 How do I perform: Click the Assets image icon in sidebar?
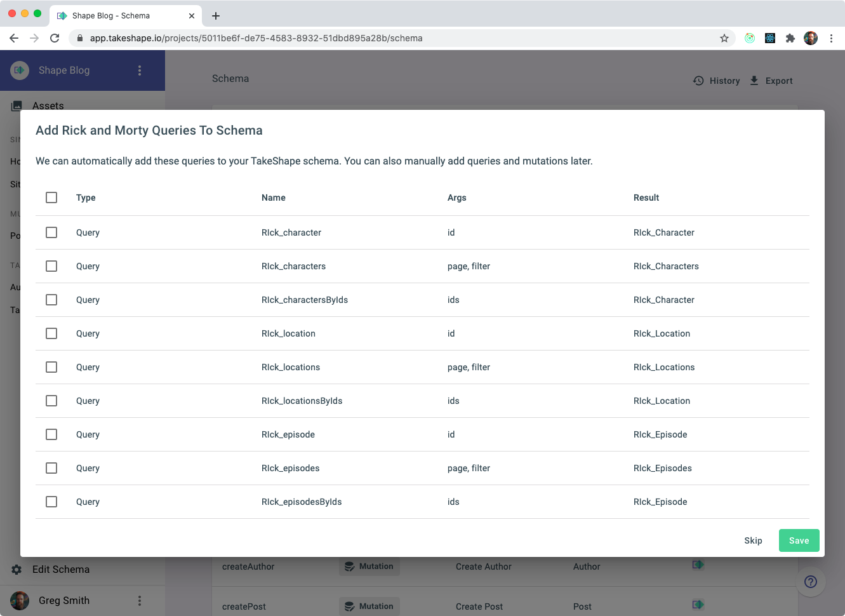point(17,106)
